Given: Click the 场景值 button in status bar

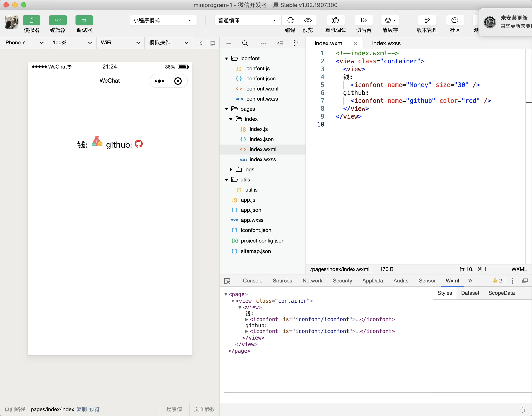Looking at the screenshot, I should click(x=174, y=409).
